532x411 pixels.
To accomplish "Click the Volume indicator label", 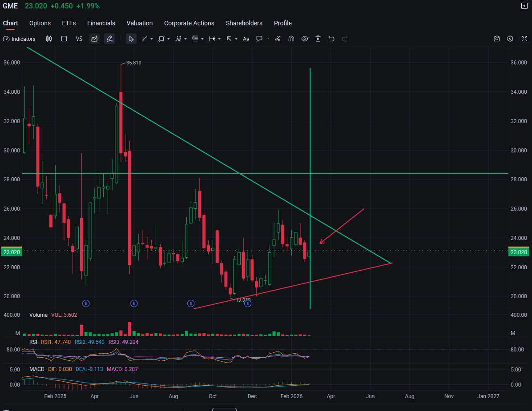I will point(38,315).
